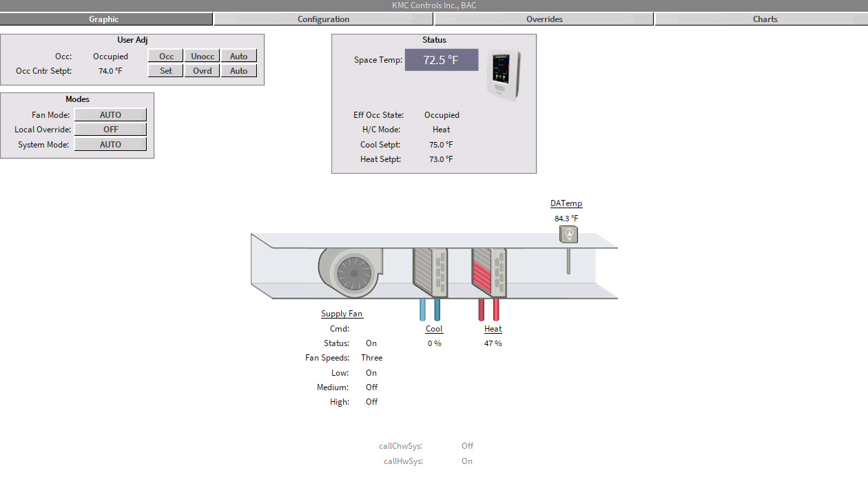This screenshot has width=868, height=484.
Task: Click the Space Temp 72.5 °F display
Action: tap(441, 60)
